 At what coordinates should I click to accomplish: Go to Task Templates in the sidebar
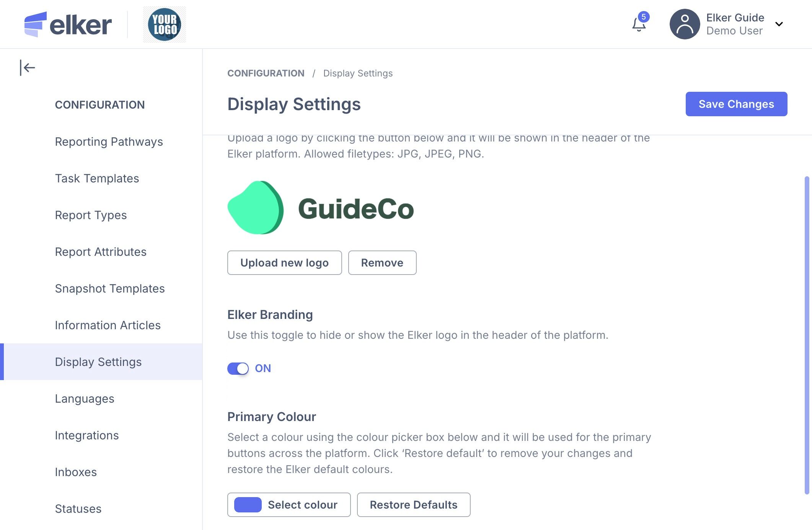[97, 178]
